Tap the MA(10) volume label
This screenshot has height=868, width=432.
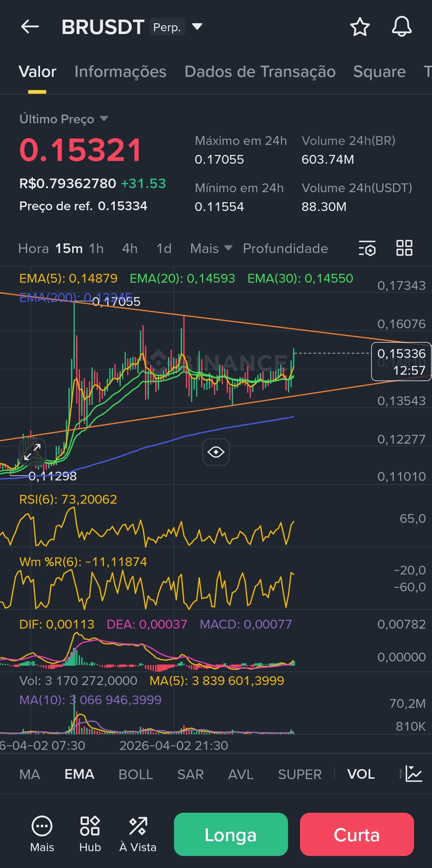90,700
